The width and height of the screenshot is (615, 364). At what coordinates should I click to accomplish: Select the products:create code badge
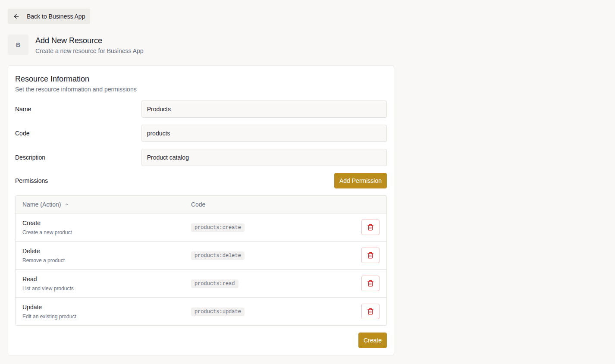tap(218, 227)
